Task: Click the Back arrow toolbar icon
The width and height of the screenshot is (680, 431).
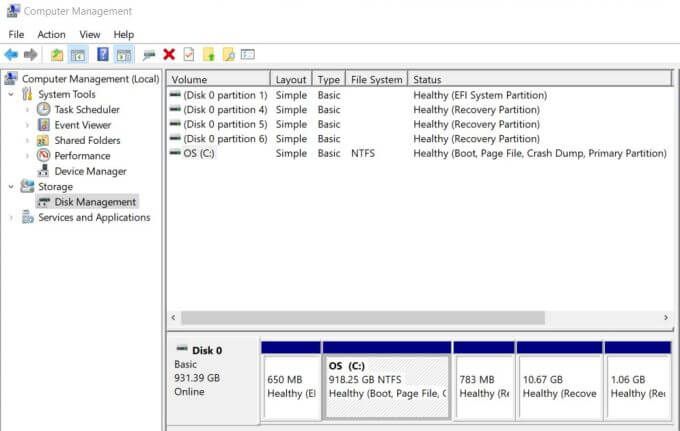Action: pos(11,55)
